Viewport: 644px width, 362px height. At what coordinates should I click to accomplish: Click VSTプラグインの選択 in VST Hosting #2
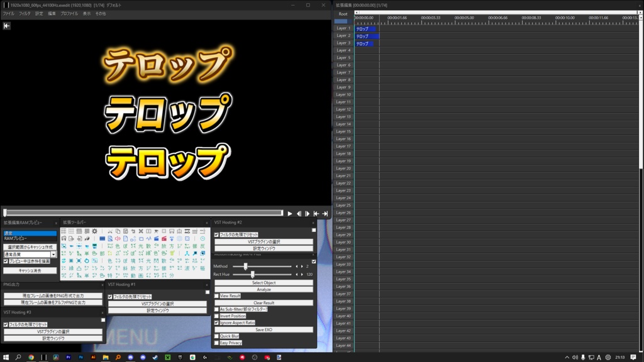(x=264, y=242)
